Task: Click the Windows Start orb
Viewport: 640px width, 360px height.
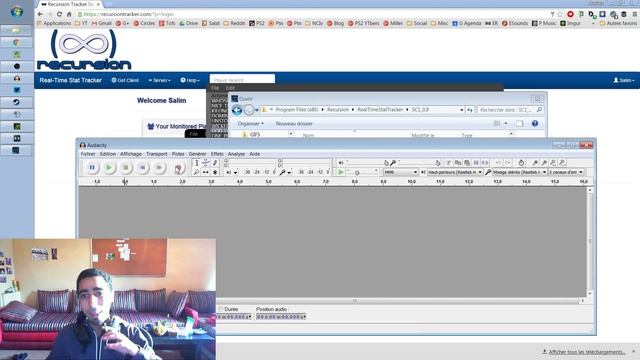Action: (x=17, y=12)
